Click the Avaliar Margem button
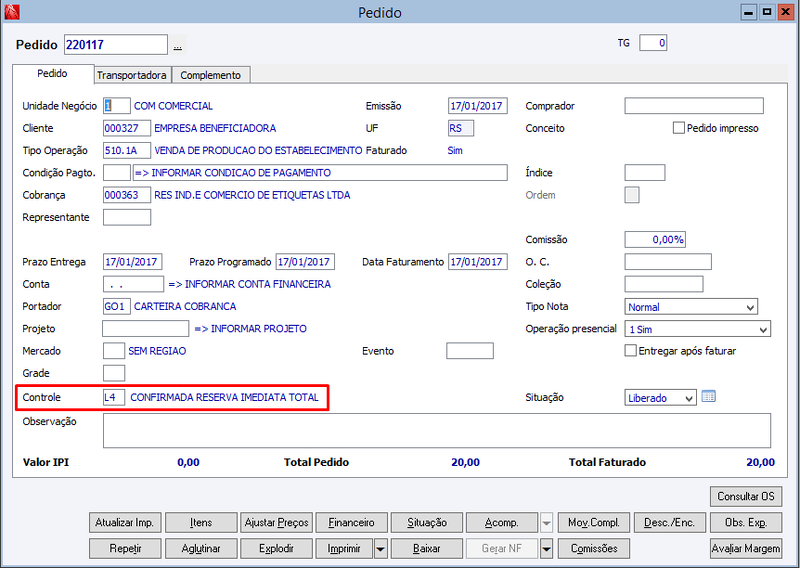 point(745,549)
